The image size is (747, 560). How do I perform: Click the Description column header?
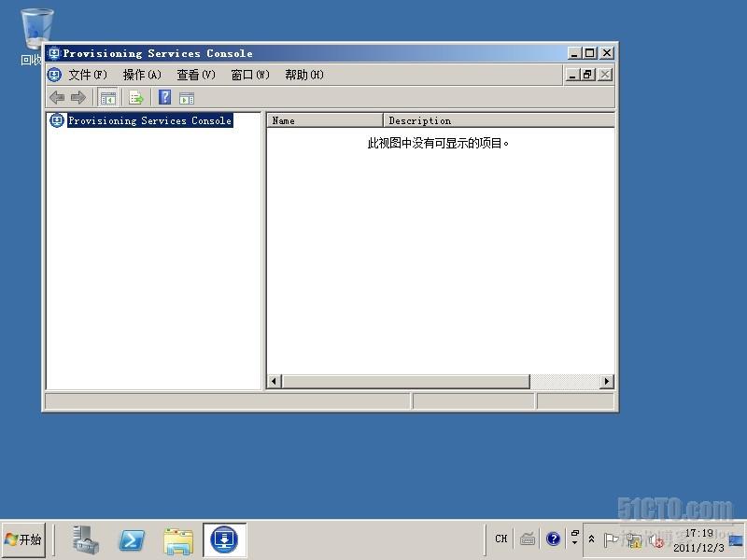coord(499,120)
